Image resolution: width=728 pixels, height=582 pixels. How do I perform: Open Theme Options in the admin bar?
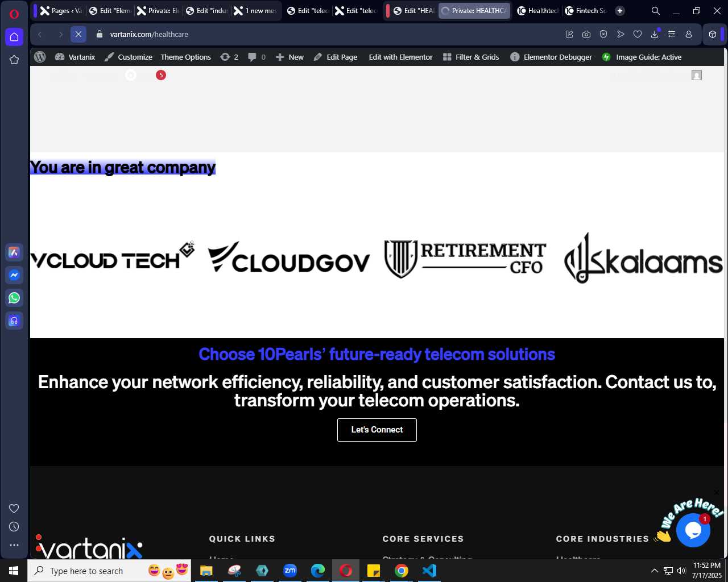[x=185, y=57]
